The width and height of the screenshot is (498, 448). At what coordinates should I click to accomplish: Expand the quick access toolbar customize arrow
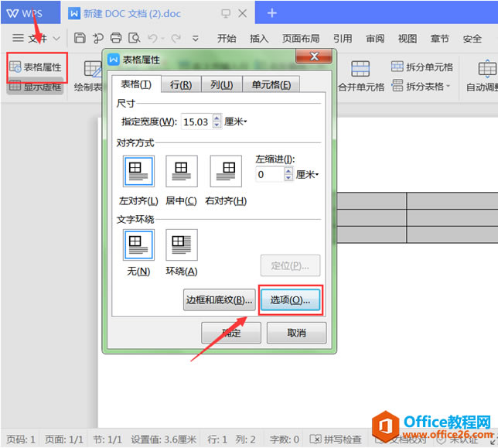pos(196,39)
